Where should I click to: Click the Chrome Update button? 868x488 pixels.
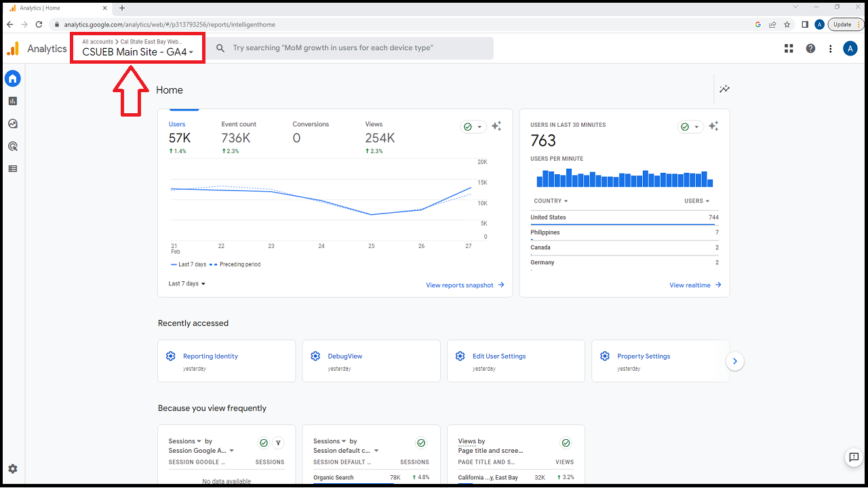pyautogui.click(x=846, y=24)
